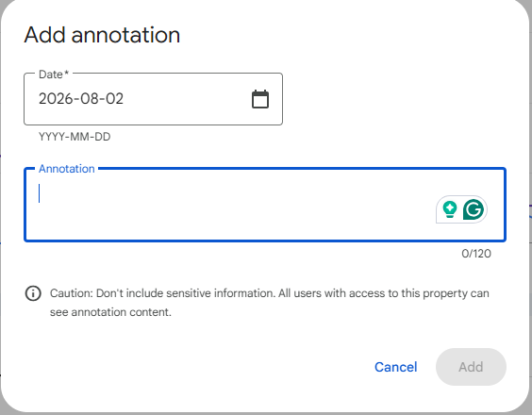Click the "see annotation content" line
This screenshot has height=415, width=532.
pos(110,312)
